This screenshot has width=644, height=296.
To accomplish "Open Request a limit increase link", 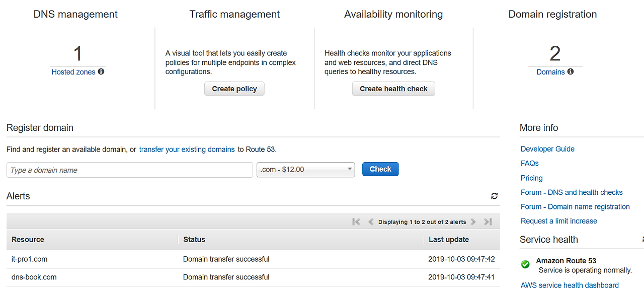I will [x=558, y=221].
